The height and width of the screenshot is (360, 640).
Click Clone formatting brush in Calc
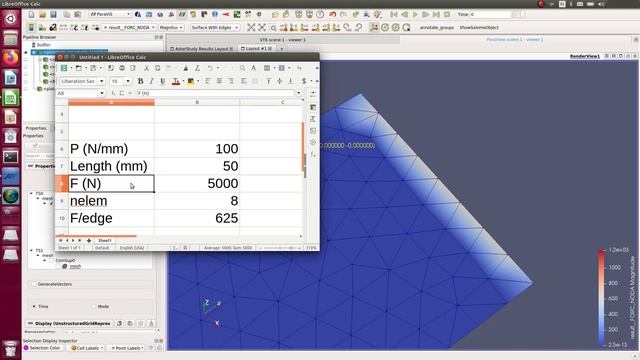point(186,68)
